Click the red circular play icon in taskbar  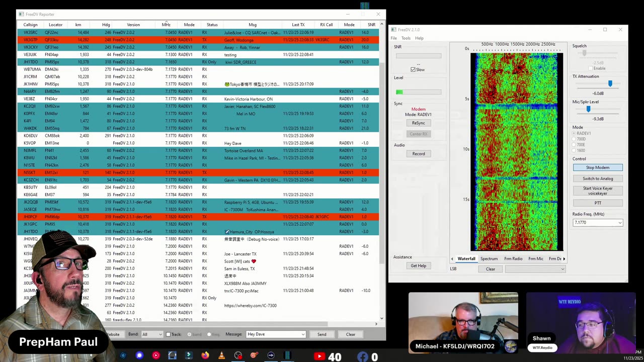click(155, 355)
